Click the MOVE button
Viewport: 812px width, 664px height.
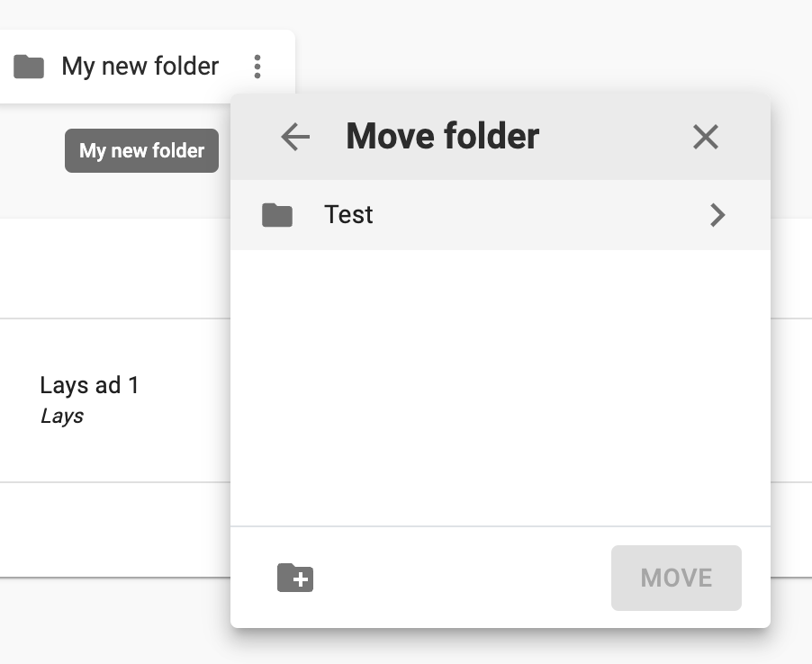pyautogui.click(x=676, y=578)
